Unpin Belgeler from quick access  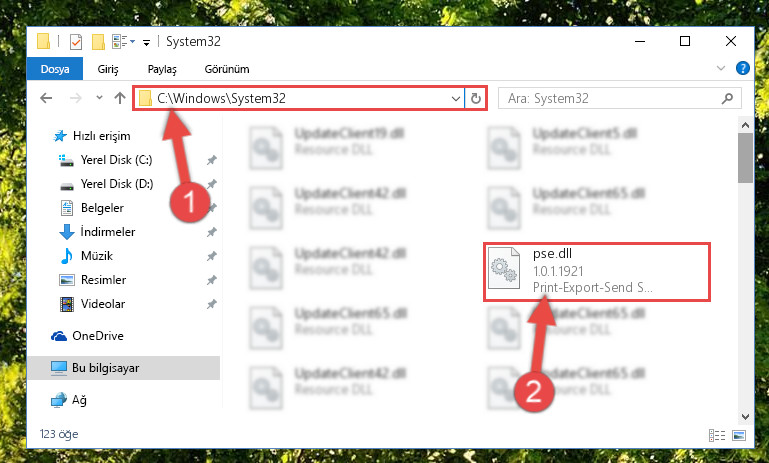pyautogui.click(x=211, y=208)
